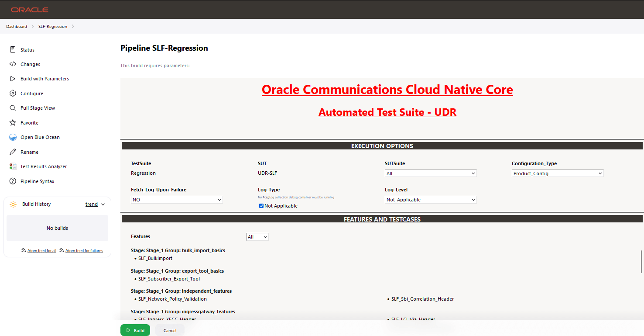Open the Atom feed for failures link
Viewport: 644px width, 336px height.
click(84, 251)
